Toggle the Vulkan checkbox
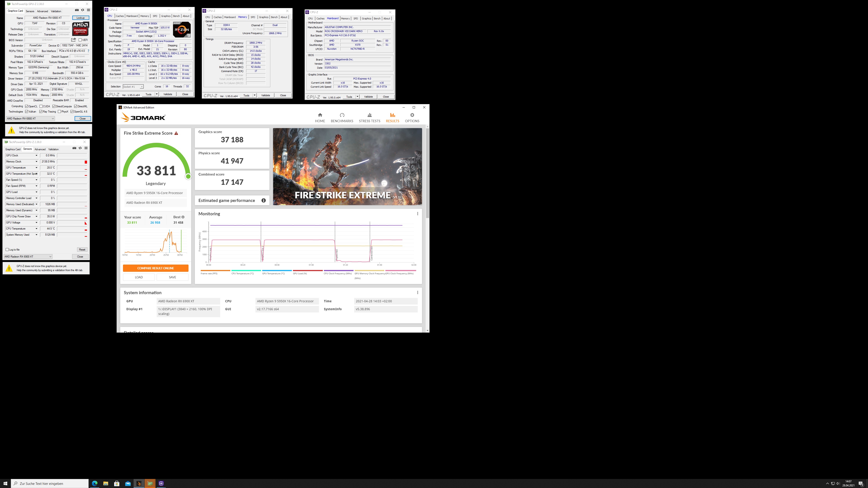 point(27,111)
